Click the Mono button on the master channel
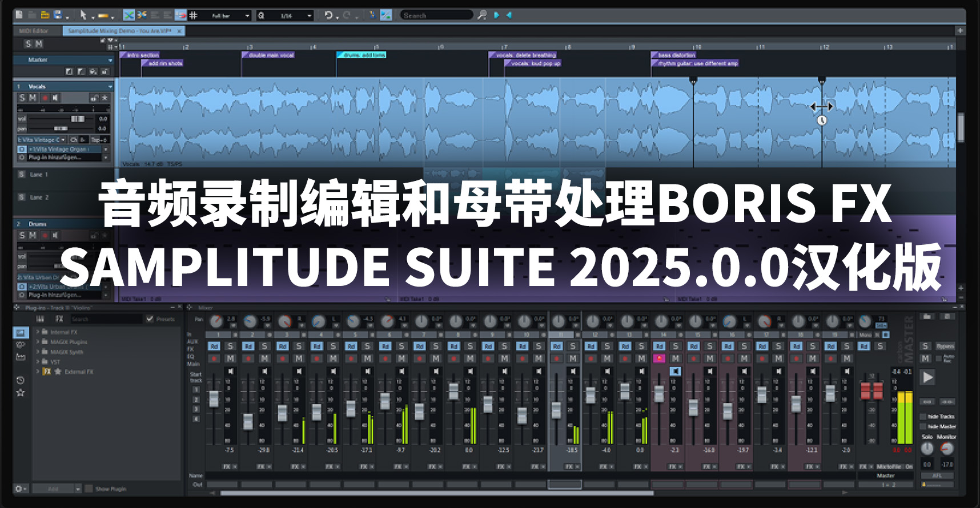Screen dimensions: 980x508 click(x=865, y=335)
